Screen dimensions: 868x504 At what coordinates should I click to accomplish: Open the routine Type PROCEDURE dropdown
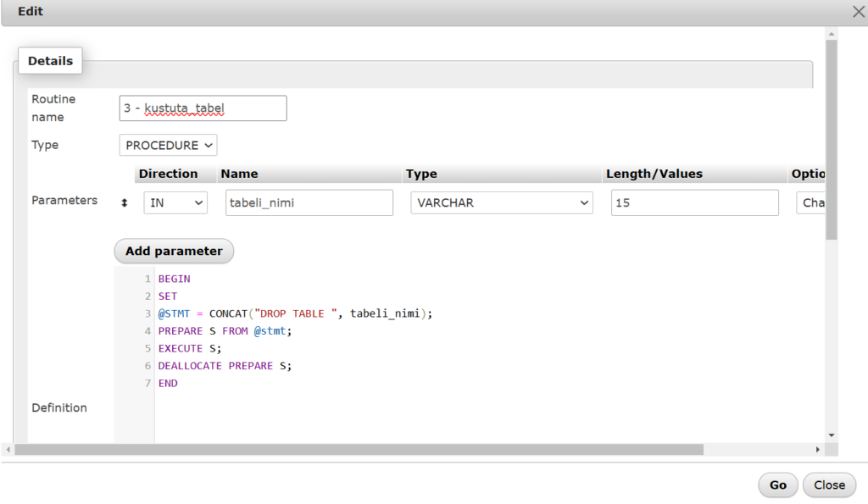coord(168,146)
